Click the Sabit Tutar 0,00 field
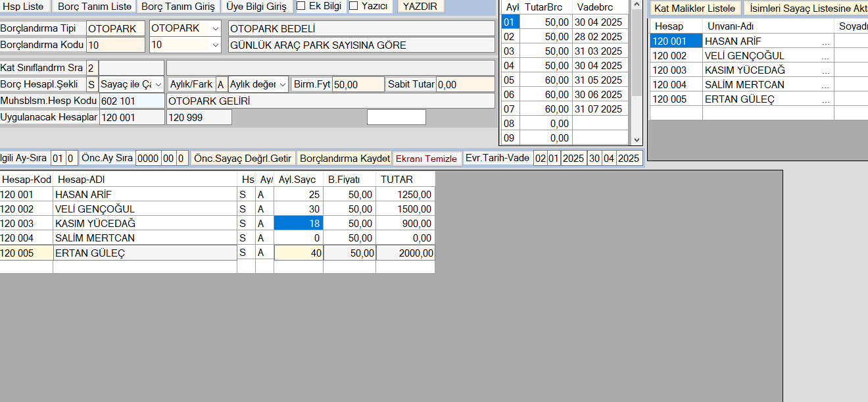This screenshot has height=402, width=868. coord(465,84)
